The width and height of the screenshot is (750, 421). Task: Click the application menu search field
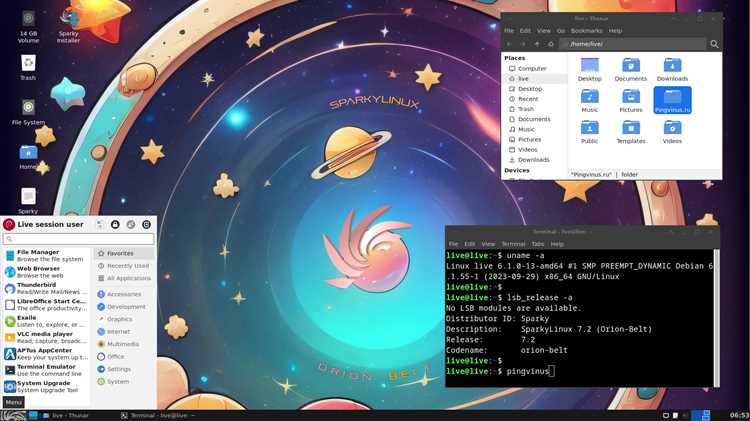[x=79, y=238]
